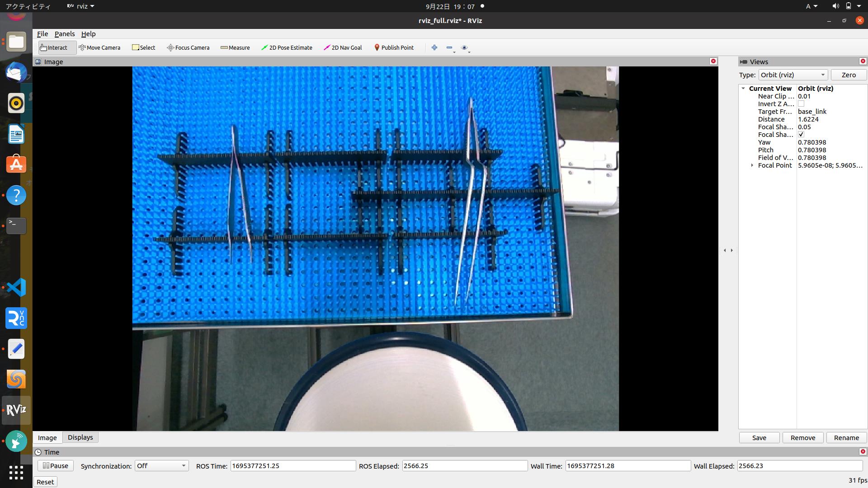Toggle the Focal Shape Fixed Size checkbox

click(801, 135)
